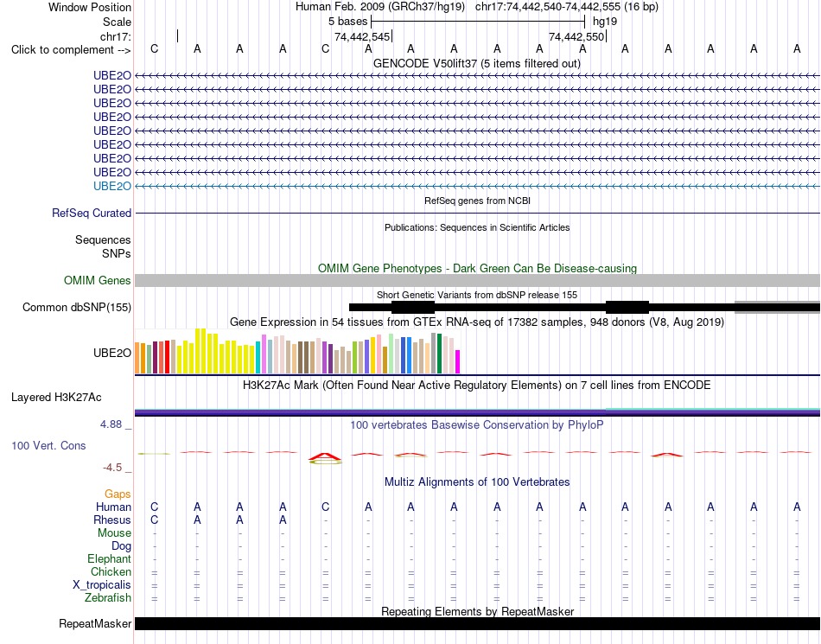Click the -4.5 PhyloP lower limit value

(x=112, y=467)
